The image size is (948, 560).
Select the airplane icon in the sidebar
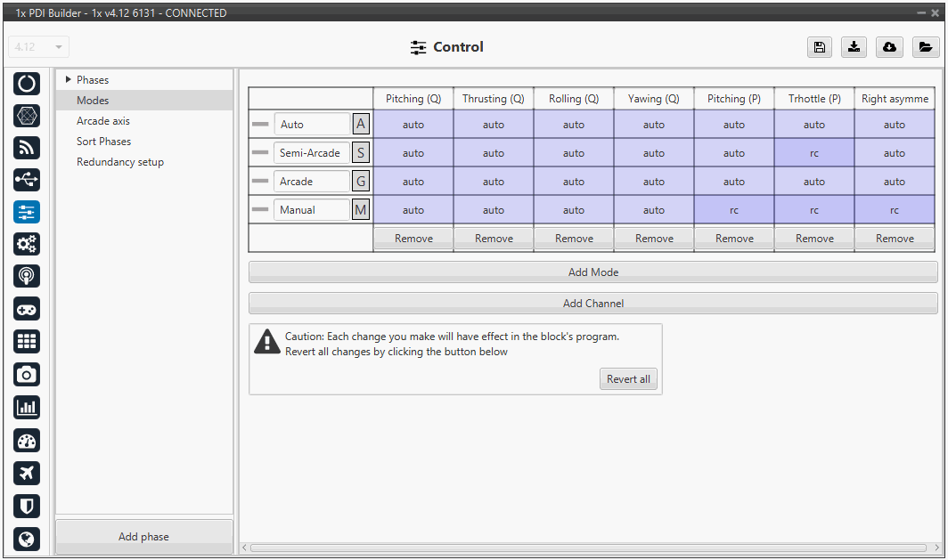[x=27, y=473]
